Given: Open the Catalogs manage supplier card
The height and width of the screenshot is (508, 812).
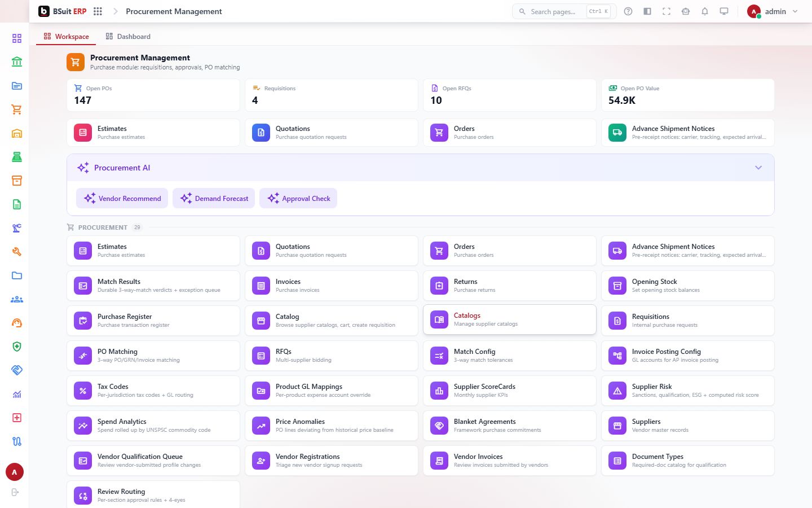Looking at the screenshot, I should [x=510, y=319].
